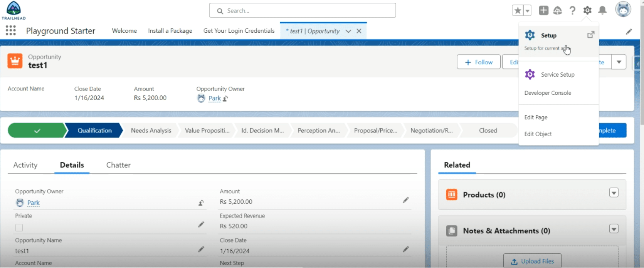This screenshot has height=268, width=644.
Task: Choose Edit Page menu item
Action: [559, 117]
